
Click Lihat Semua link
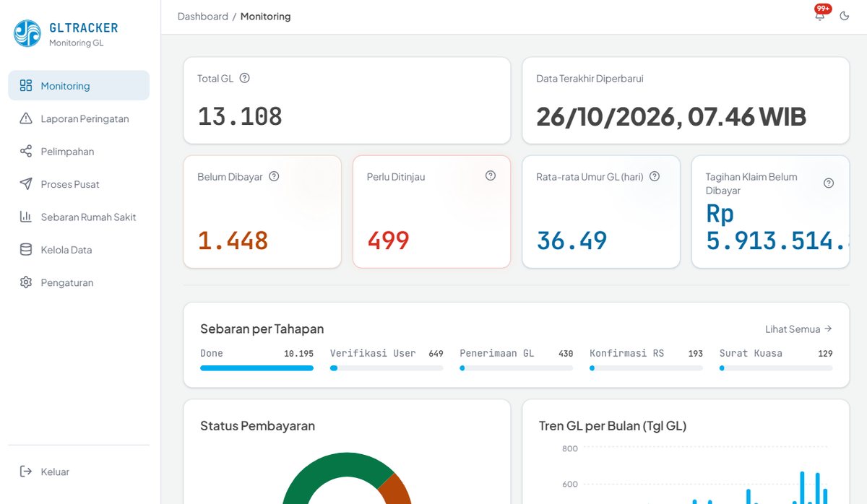click(798, 329)
